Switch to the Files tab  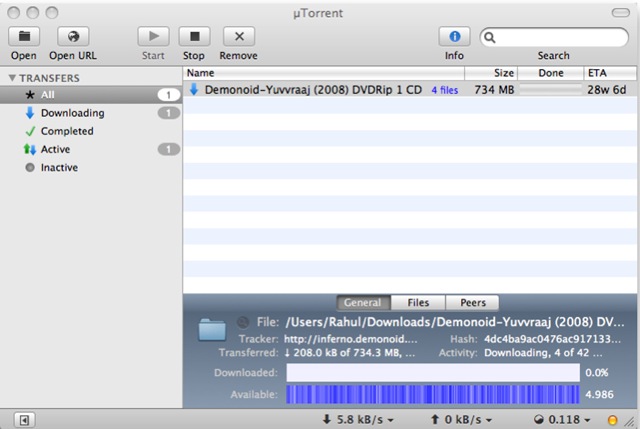point(418,302)
